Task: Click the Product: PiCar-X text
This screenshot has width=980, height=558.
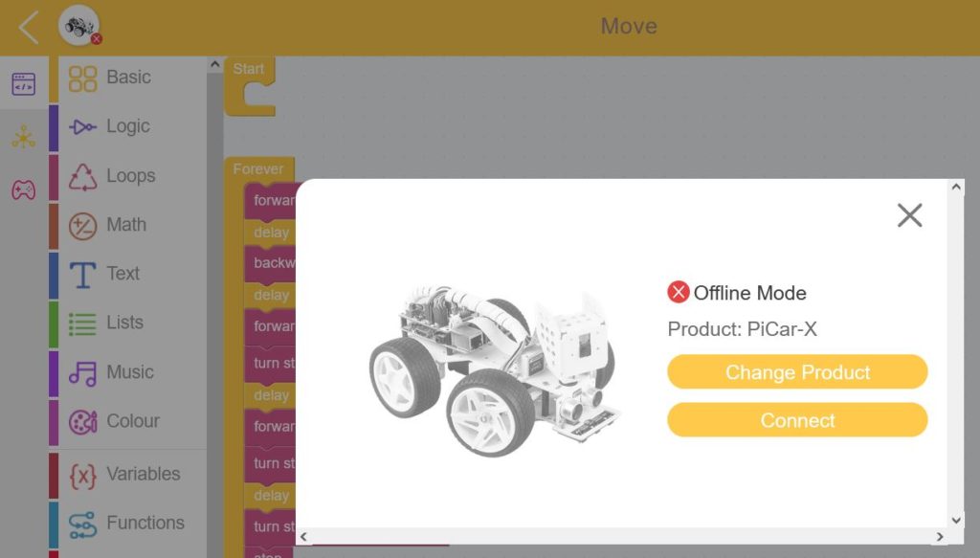Action: [x=742, y=328]
